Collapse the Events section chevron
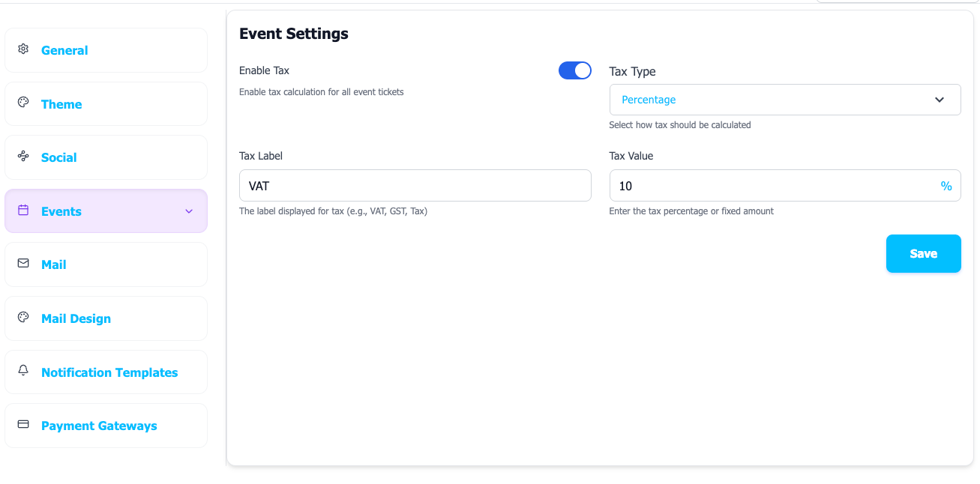The image size is (980, 484). tap(188, 211)
